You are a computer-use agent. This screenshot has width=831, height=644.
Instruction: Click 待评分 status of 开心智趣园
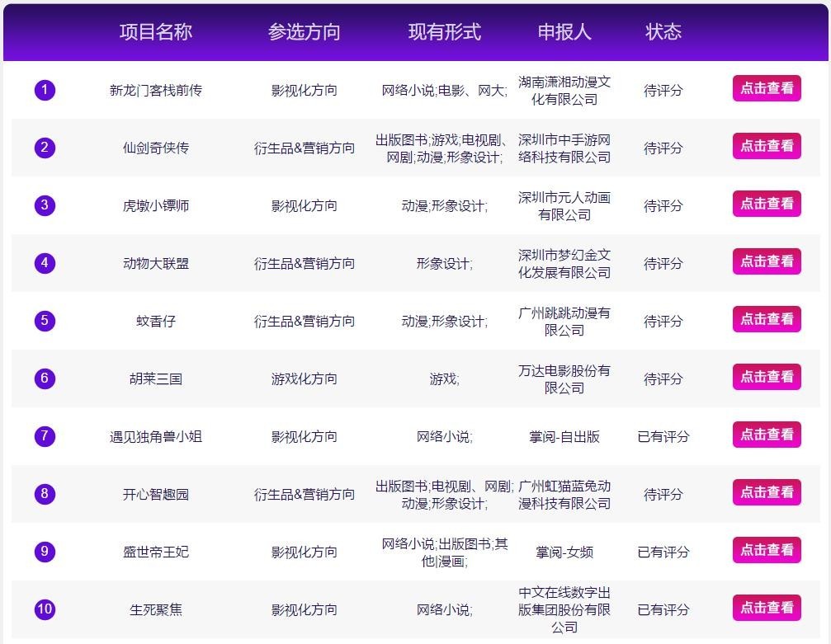(x=663, y=494)
